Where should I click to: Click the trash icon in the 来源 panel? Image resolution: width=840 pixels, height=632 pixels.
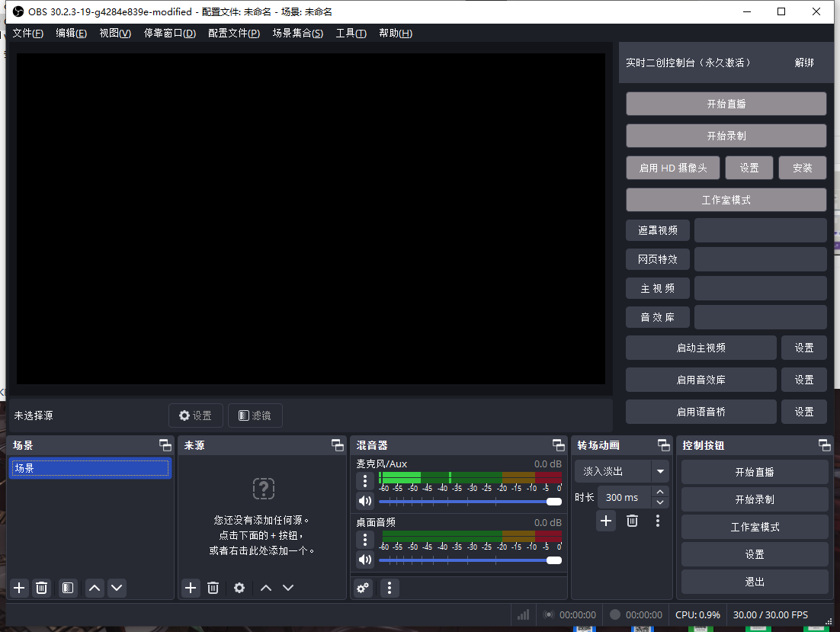[x=213, y=588]
